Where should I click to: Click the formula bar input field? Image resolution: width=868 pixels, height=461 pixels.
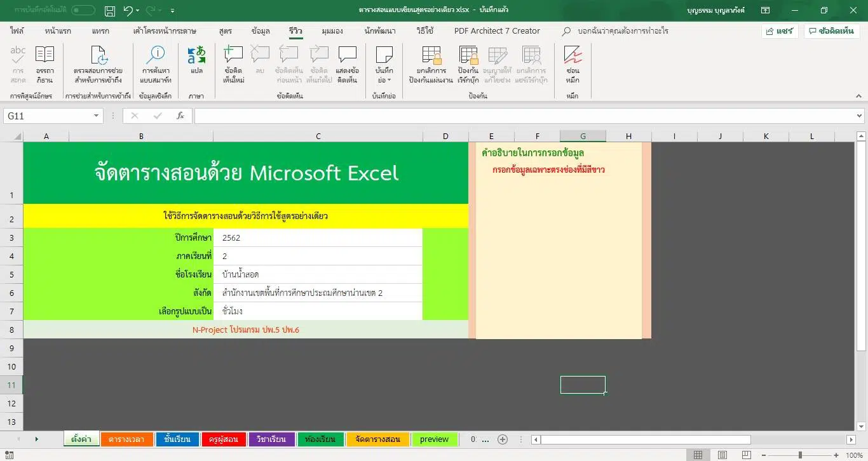point(524,116)
